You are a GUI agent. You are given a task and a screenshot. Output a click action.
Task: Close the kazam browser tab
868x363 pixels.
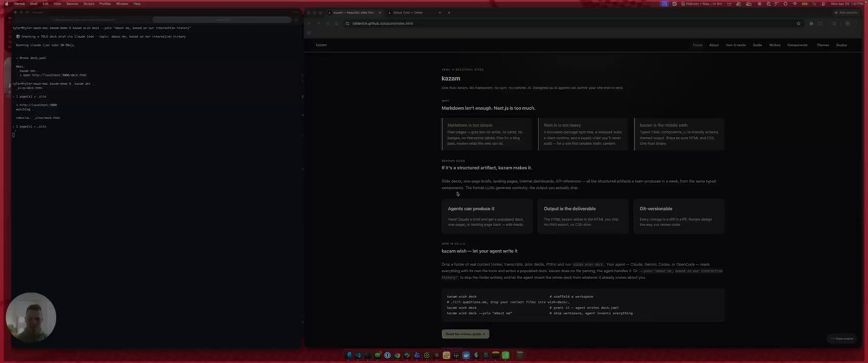(380, 12)
